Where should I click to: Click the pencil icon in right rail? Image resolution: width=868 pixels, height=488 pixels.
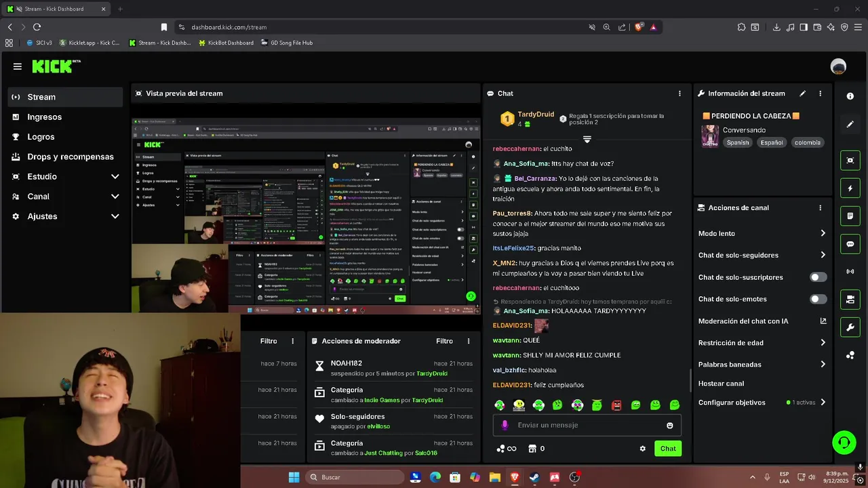point(850,125)
